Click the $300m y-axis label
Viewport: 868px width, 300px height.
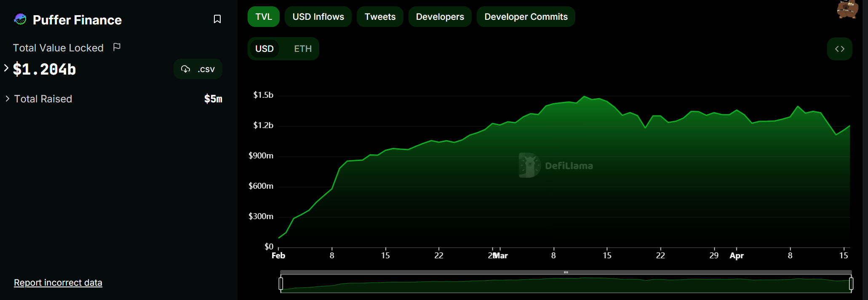click(261, 217)
